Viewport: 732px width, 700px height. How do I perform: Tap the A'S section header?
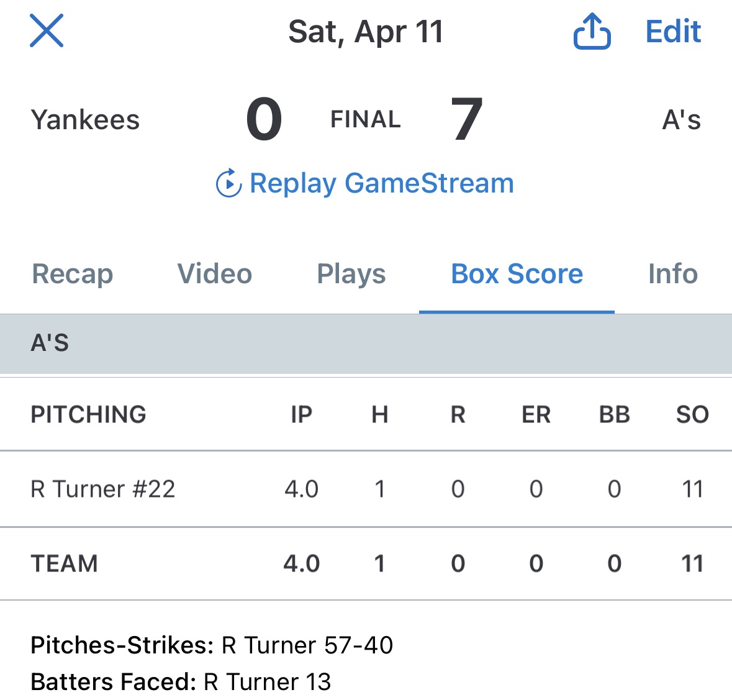point(50,343)
